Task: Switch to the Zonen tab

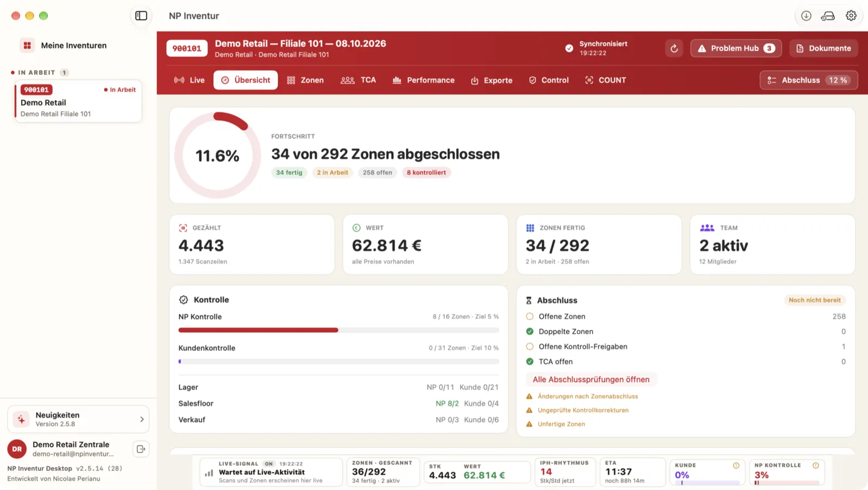Action: pyautogui.click(x=305, y=80)
